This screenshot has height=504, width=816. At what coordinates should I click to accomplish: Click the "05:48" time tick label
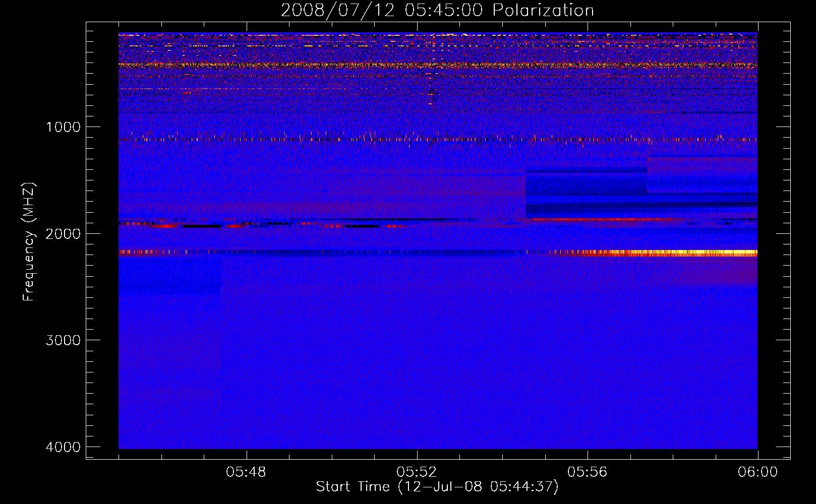pos(246,472)
